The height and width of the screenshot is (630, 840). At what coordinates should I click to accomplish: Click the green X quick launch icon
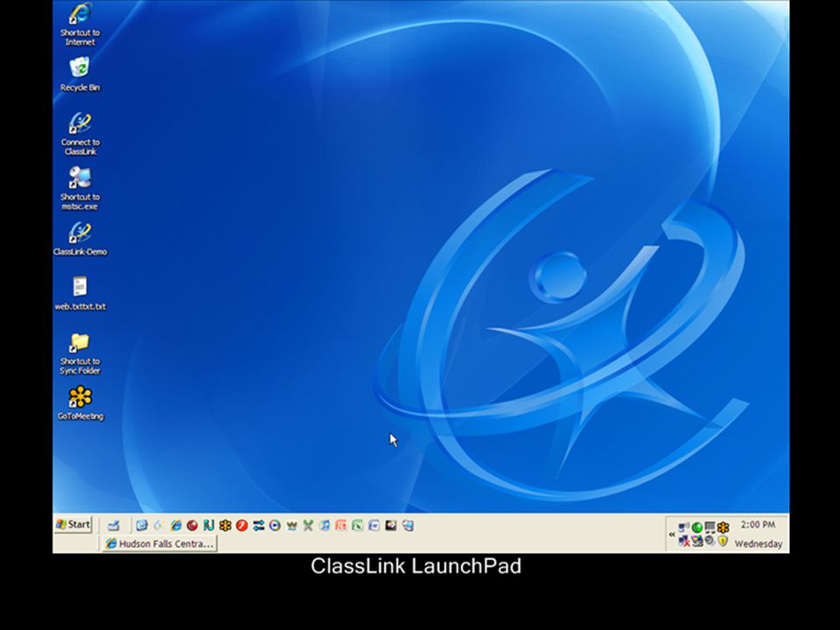pyautogui.click(x=308, y=526)
